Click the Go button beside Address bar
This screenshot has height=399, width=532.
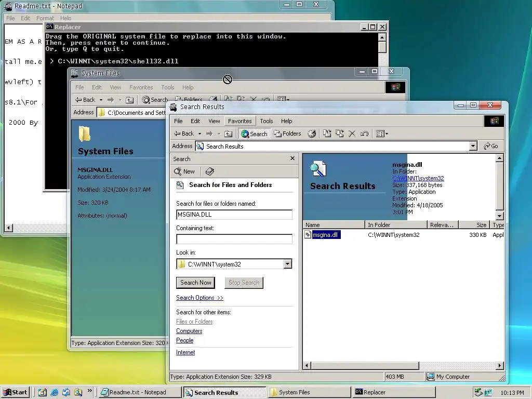[491, 146]
